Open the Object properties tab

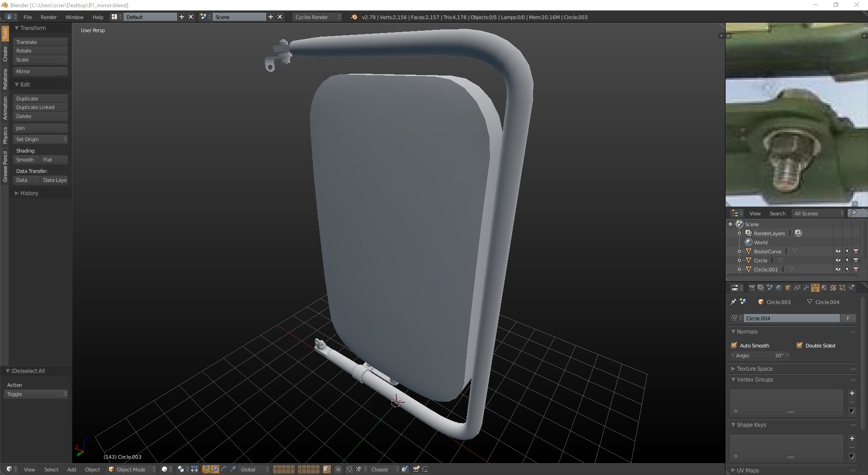788,288
